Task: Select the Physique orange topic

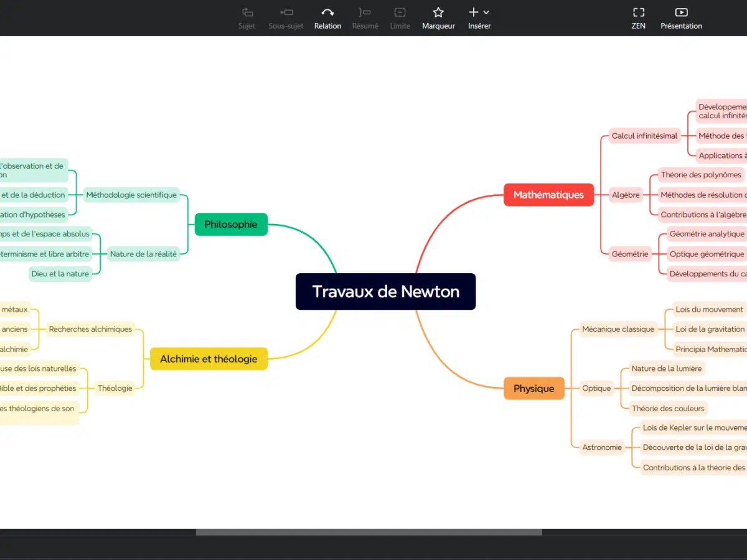Action: (533, 388)
